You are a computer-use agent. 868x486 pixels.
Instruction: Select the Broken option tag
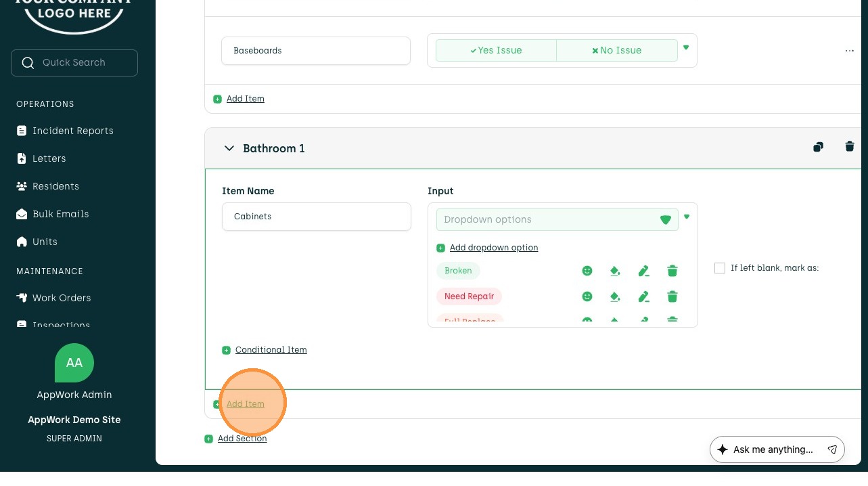tap(458, 271)
